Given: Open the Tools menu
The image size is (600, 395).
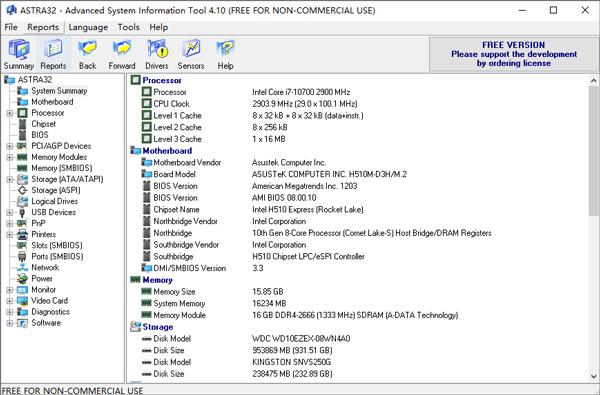Looking at the screenshot, I should coord(129,27).
